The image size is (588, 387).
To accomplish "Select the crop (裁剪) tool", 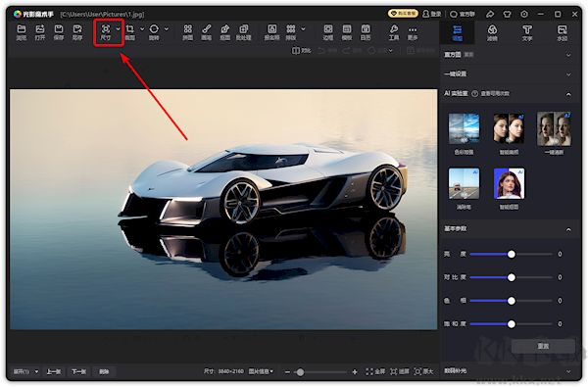I will click(130, 32).
